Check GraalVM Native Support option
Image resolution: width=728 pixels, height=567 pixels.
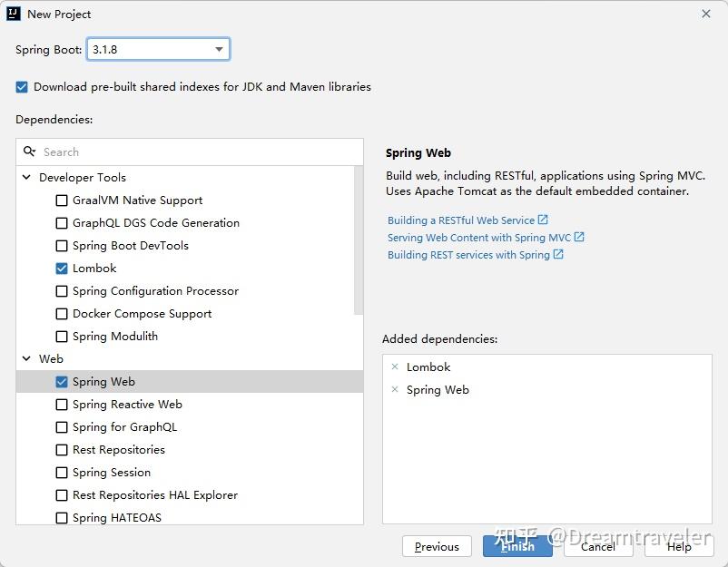tap(62, 200)
